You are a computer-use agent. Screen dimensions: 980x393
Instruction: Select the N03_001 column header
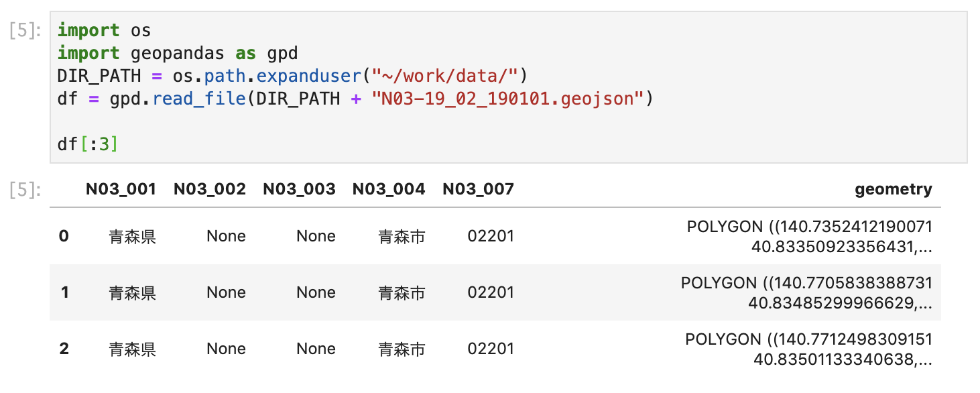coord(121,189)
